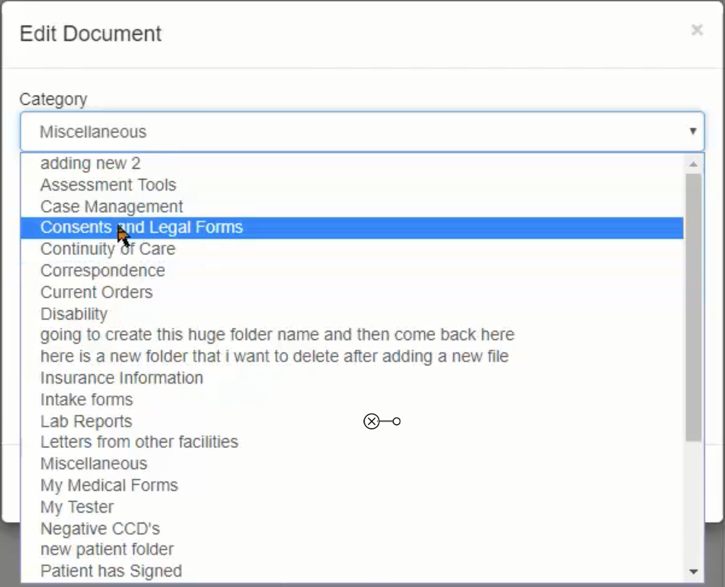
Task: Pick Patient has Signed option
Action: (111, 571)
